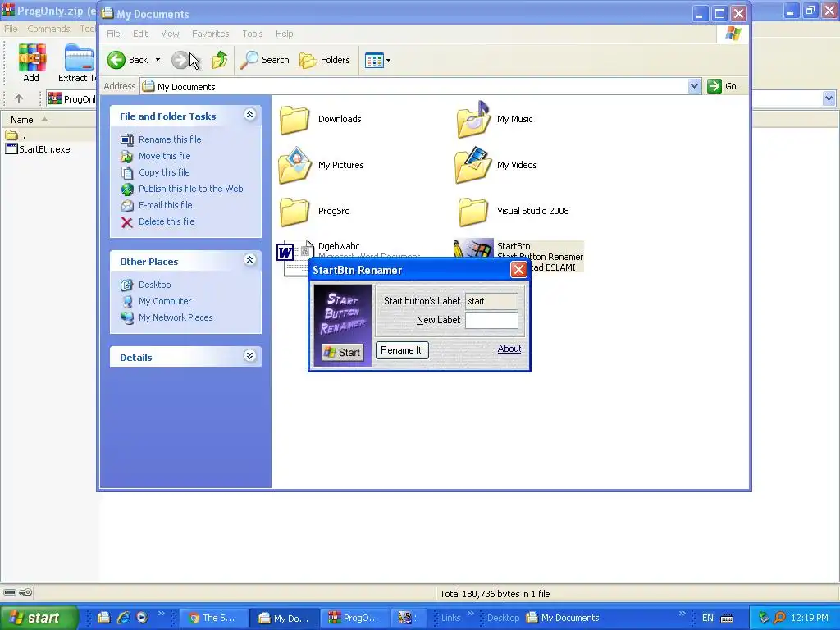Open the File menu in My Documents

[x=113, y=34]
